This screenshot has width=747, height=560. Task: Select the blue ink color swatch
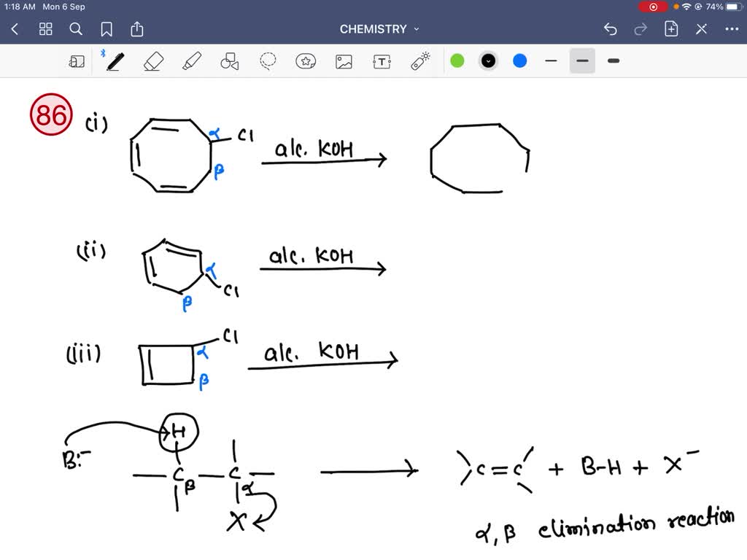click(519, 61)
